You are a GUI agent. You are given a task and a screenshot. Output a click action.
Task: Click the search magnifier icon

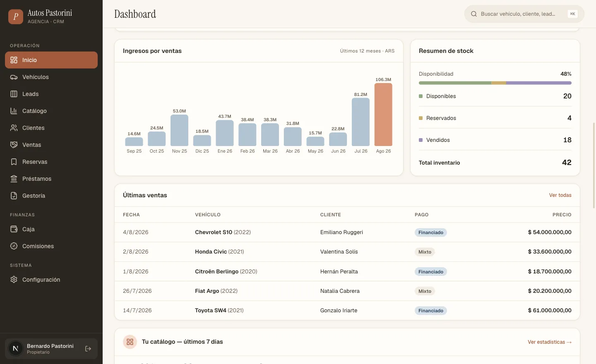[474, 14]
